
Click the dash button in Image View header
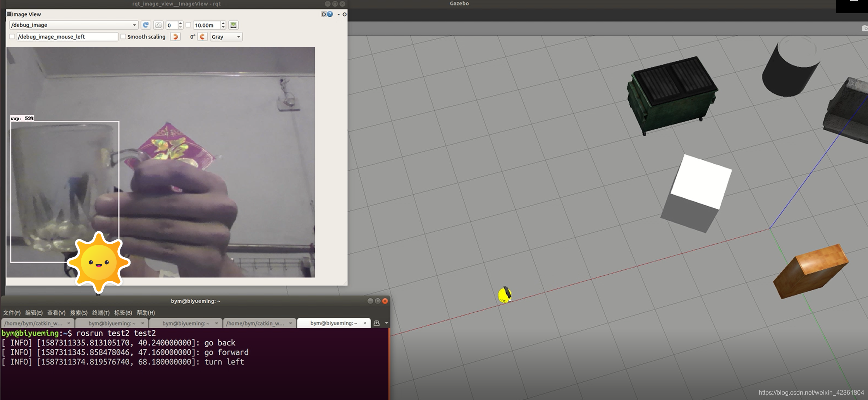pyautogui.click(x=339, y=14)
